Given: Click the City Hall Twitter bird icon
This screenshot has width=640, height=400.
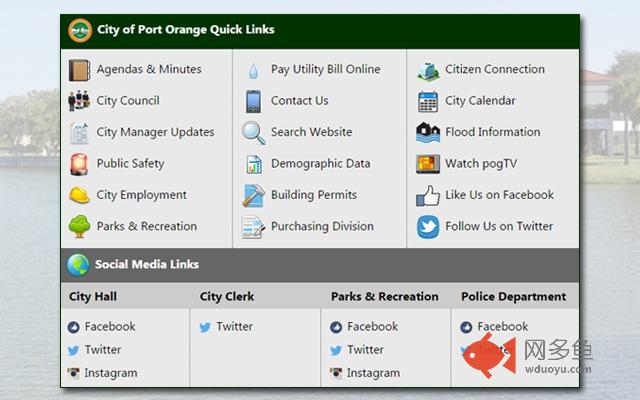Looking at the screenshot, I should [73, 350].
